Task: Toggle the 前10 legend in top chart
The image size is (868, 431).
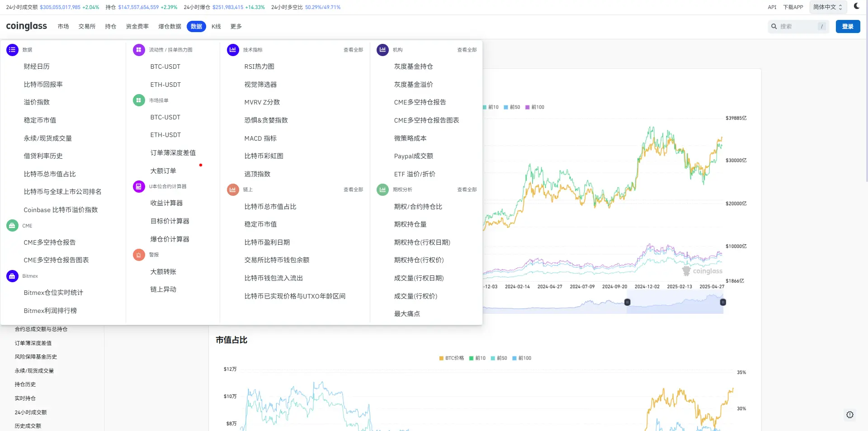Action: 491,107
